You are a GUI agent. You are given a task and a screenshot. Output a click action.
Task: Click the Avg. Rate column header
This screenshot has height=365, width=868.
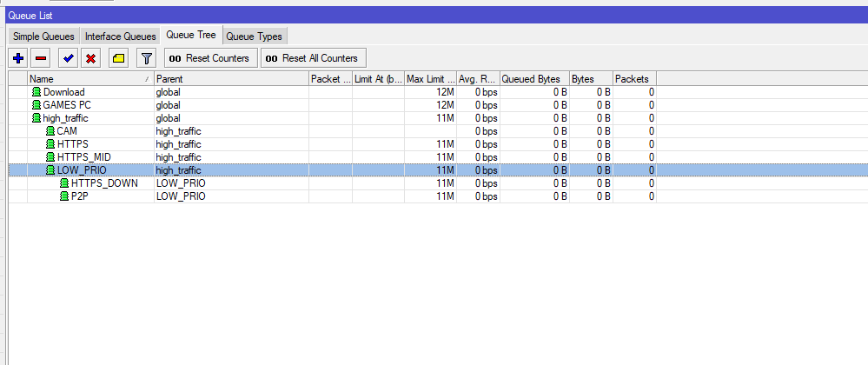tap(478, 79)
